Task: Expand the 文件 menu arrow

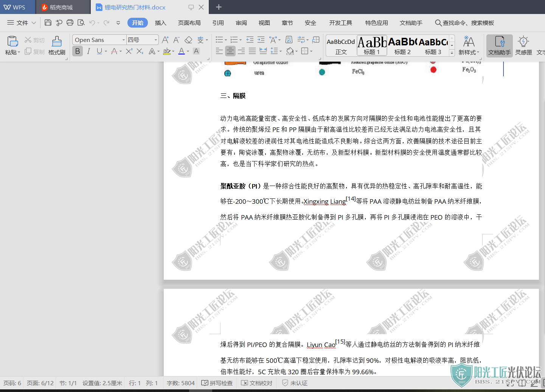Action: tap(34, 23)
